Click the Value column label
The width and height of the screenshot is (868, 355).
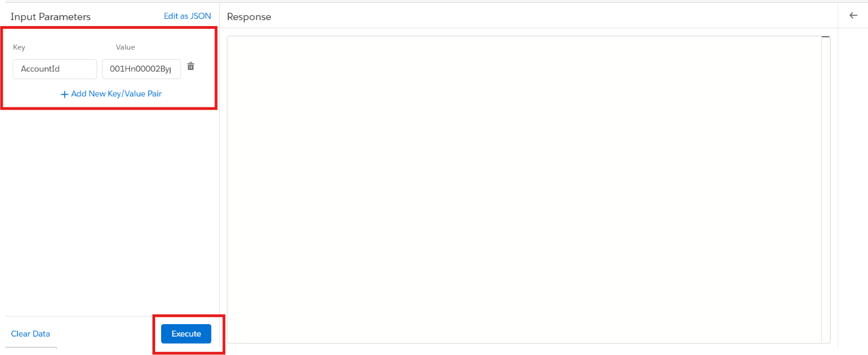click(125, 47)
